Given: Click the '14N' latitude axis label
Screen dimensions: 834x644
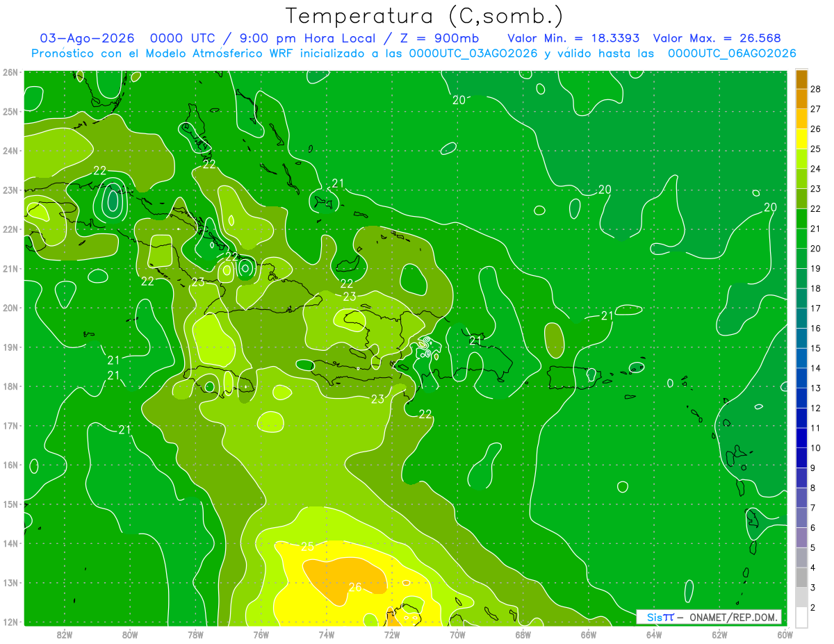Looking at the screenshot, I should pyautogui.click(x=10, y=543).
